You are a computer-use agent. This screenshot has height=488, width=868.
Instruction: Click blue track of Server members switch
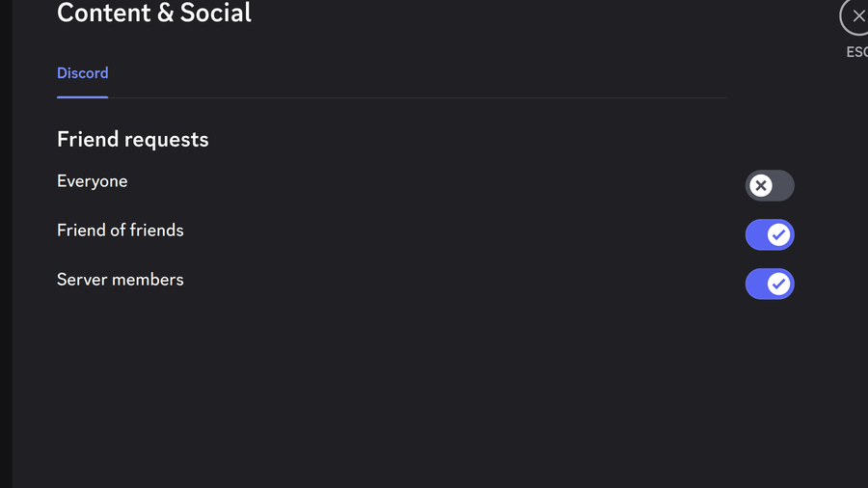755,284
